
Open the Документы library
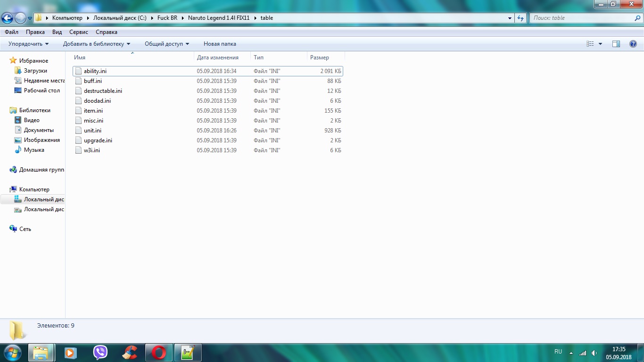pyautogui.click(x=39, y=130)
